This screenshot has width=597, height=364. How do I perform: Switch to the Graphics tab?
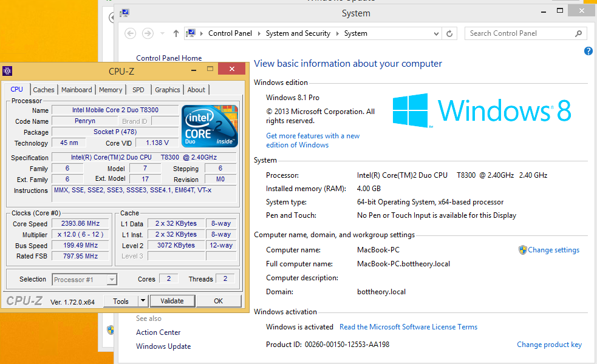[167, 90]
